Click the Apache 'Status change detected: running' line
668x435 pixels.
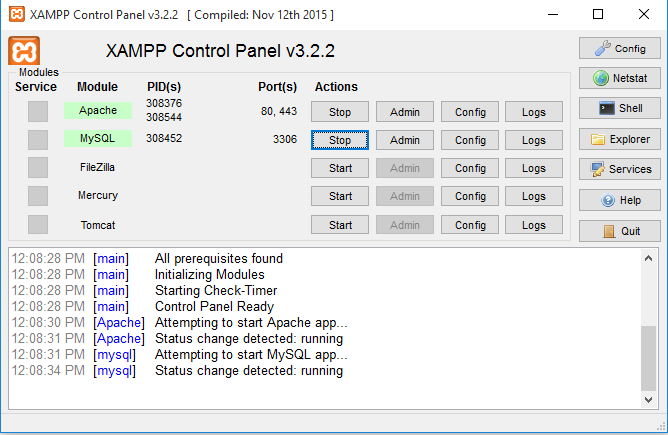[249, 339]
